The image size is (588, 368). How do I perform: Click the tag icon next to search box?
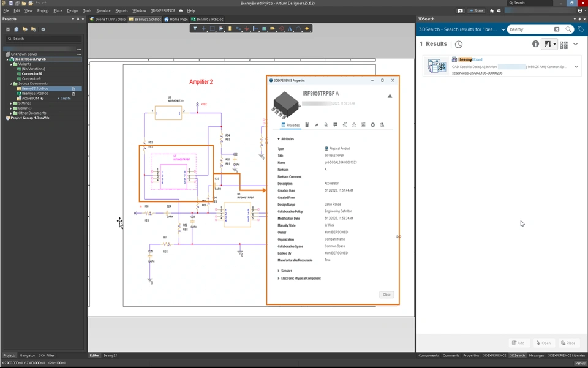[581, 29]
